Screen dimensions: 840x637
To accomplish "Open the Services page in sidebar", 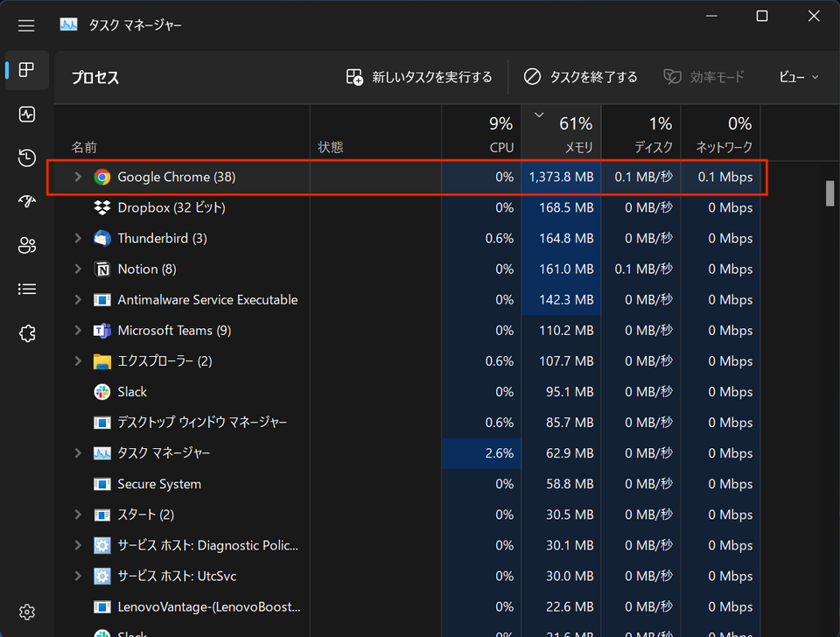I will [x=27, y=333].
